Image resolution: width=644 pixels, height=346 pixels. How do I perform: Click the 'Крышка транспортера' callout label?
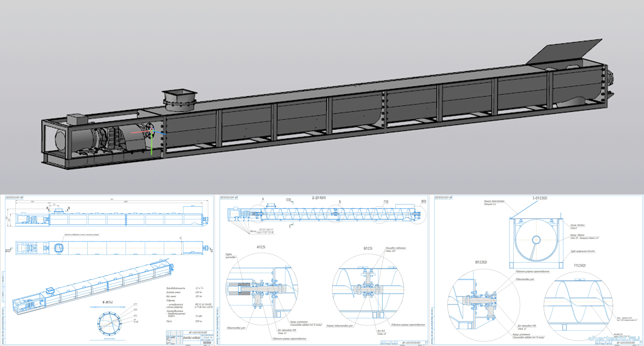click(494, 202)
